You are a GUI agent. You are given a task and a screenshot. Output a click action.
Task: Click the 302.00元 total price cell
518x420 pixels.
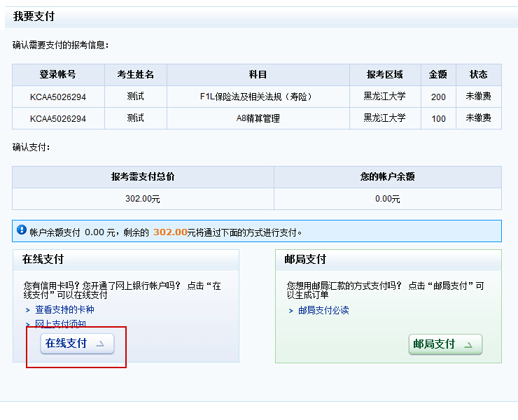143,199
